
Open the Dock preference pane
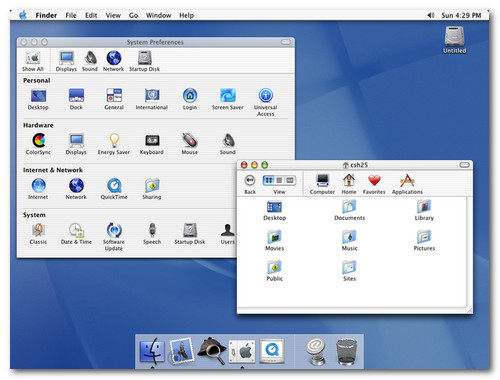[76, 99]
